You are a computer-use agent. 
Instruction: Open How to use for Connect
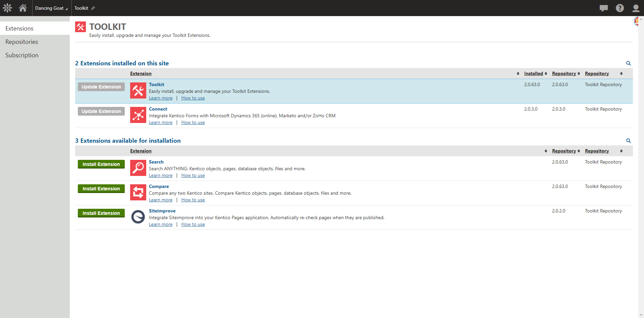193,122
